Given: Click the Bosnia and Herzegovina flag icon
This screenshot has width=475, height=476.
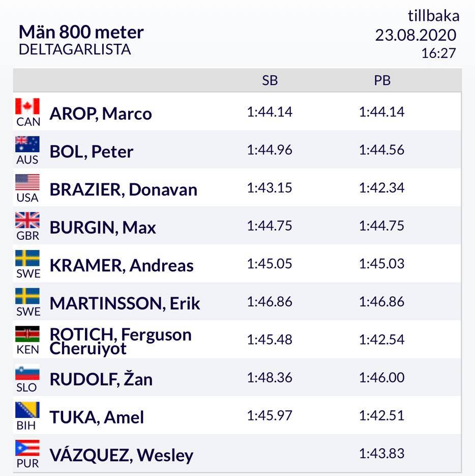Looking at the screenshot, I should (27, 410).
